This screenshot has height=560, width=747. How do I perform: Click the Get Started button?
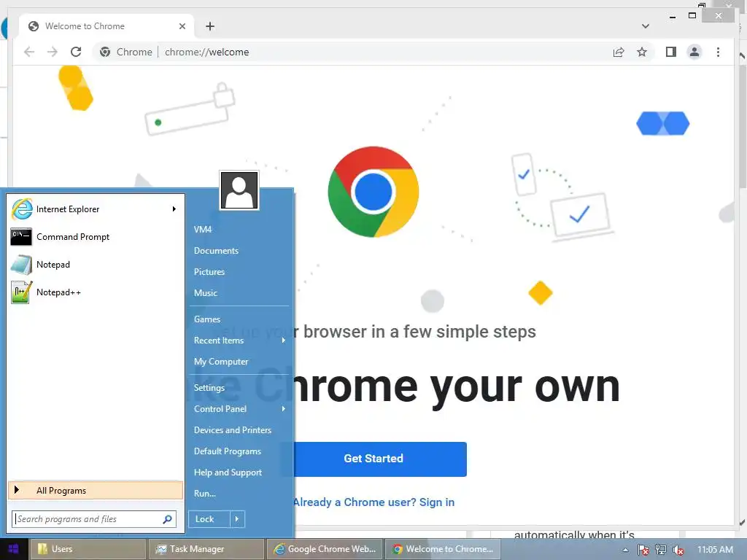pos(373,459)
